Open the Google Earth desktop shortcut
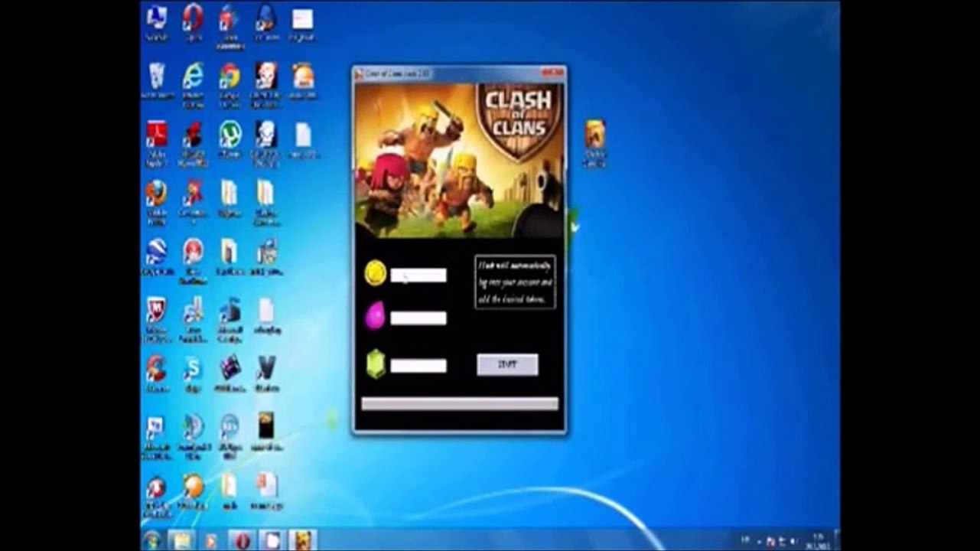 click(157, 256)
